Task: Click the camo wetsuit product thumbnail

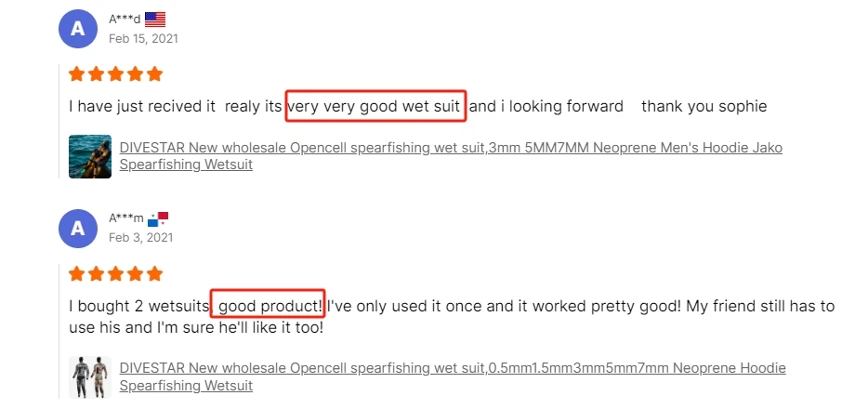Action: point(90,376)
